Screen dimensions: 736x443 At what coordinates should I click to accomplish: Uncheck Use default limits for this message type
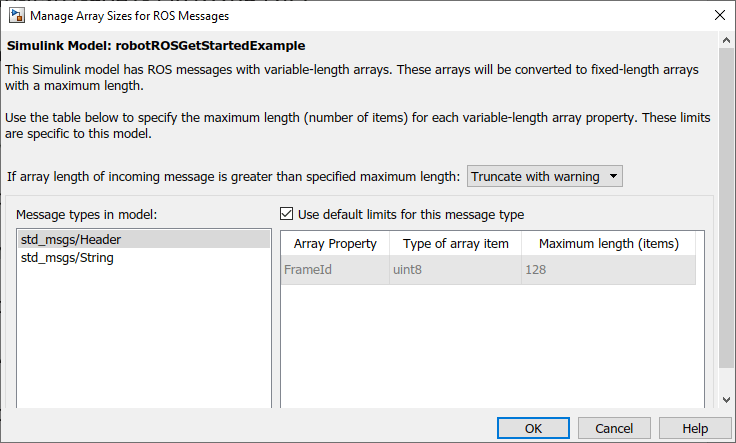pyautogui.click(x=287, y=214)
